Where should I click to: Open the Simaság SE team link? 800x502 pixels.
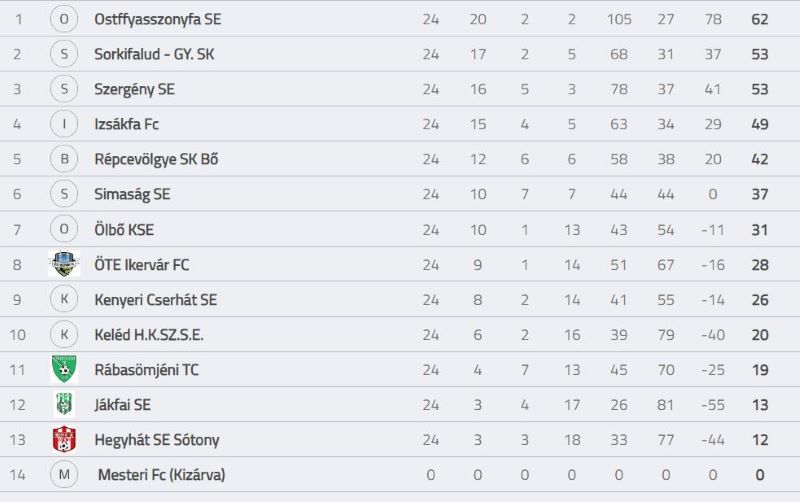(132, 194)
